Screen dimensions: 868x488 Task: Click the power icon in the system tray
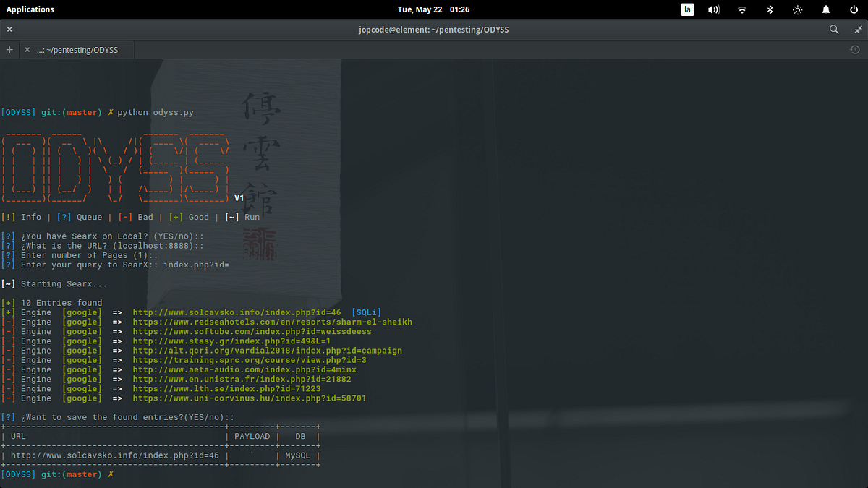click(x=853, y=9)
